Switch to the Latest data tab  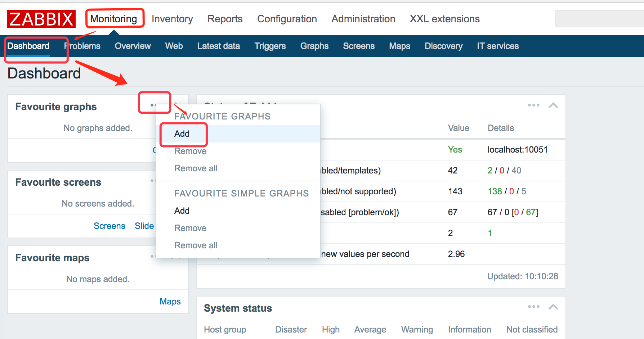pyautogui.click(x=218, y=46)
